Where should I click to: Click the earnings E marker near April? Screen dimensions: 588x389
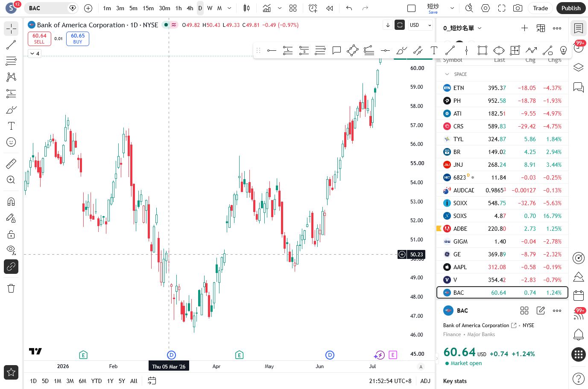coord(239,355)
